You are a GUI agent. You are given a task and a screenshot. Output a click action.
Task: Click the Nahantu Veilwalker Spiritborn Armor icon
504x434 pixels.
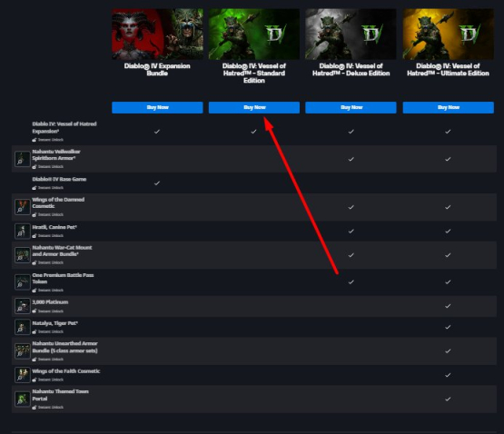pyautogui.click(x=22, y=159)
